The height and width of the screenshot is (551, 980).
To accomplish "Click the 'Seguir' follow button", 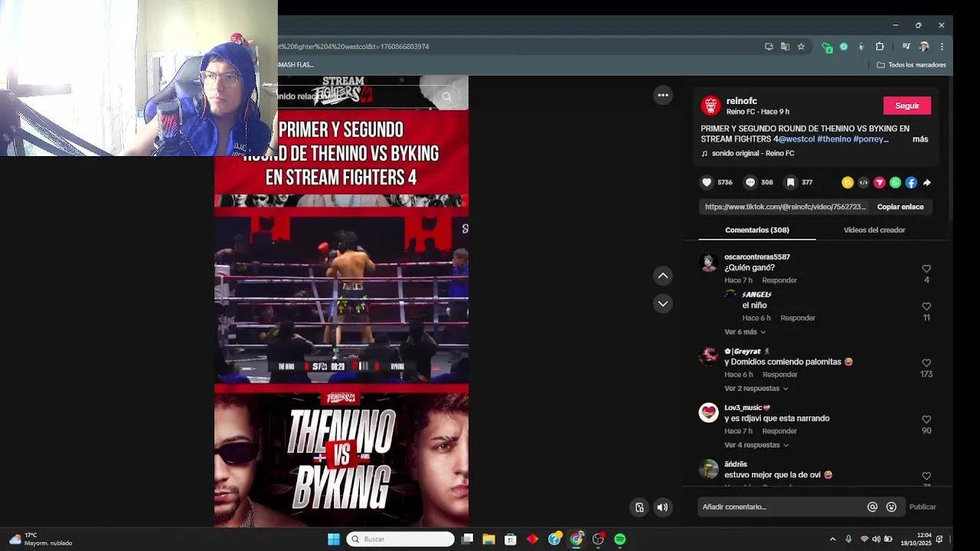I will tap(907, 106).
